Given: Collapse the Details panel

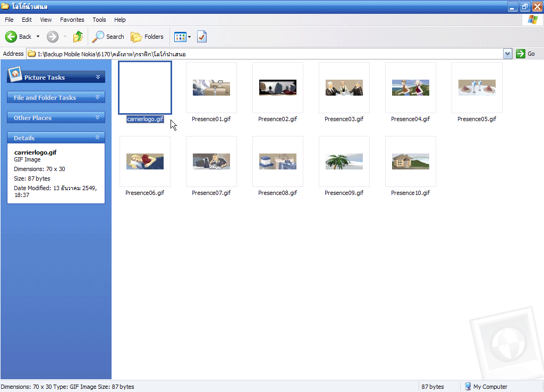Looking at the screenshot, I should click(x=98, y=138).
